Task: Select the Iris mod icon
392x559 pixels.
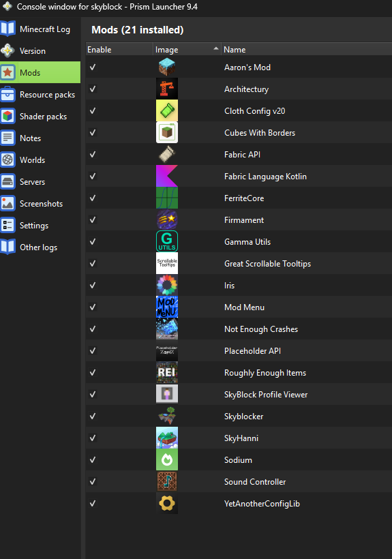Action: point(167,286)
